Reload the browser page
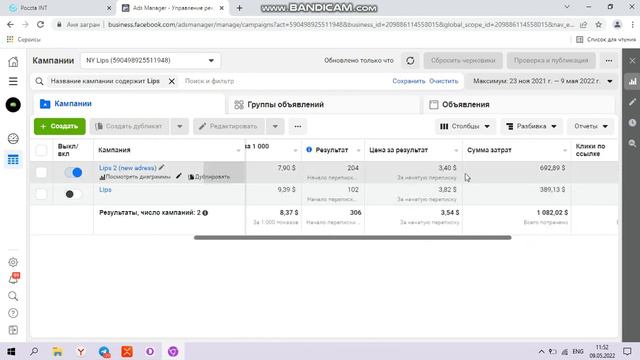This screenshot has width=640, height=360. point(40,24)
